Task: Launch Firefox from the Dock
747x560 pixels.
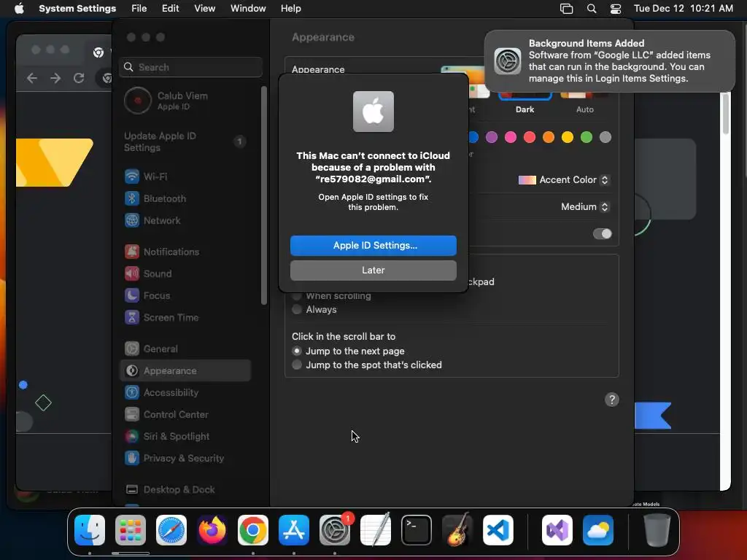Action: pyautogui.click(x=212, y=530)
